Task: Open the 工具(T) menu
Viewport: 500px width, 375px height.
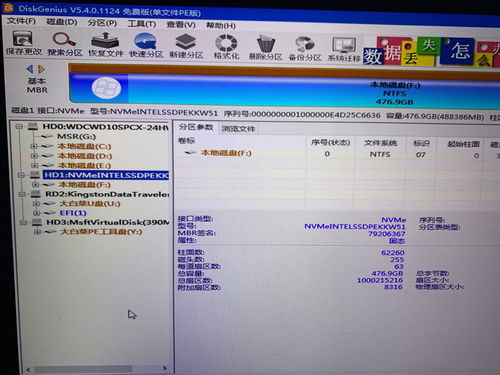Action: [x=142, y=24]
